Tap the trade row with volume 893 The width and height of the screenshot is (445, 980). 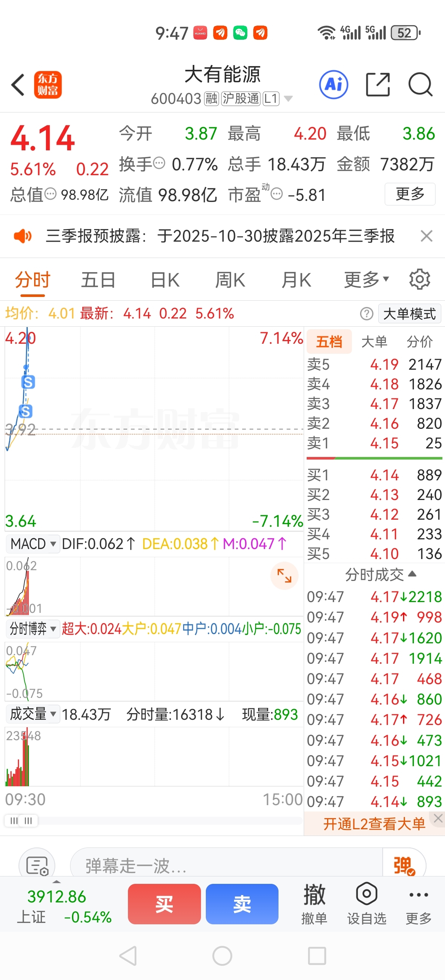click(374, 801)
